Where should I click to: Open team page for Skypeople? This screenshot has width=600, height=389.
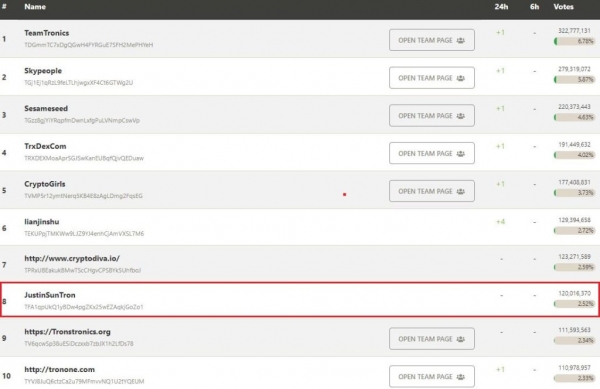coord(432,78)
